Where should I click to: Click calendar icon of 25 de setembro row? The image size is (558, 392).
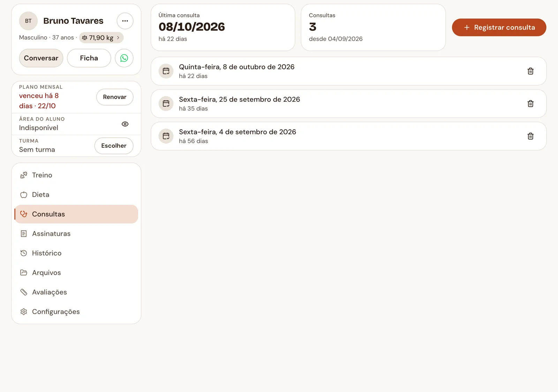[x=166, y=103]
